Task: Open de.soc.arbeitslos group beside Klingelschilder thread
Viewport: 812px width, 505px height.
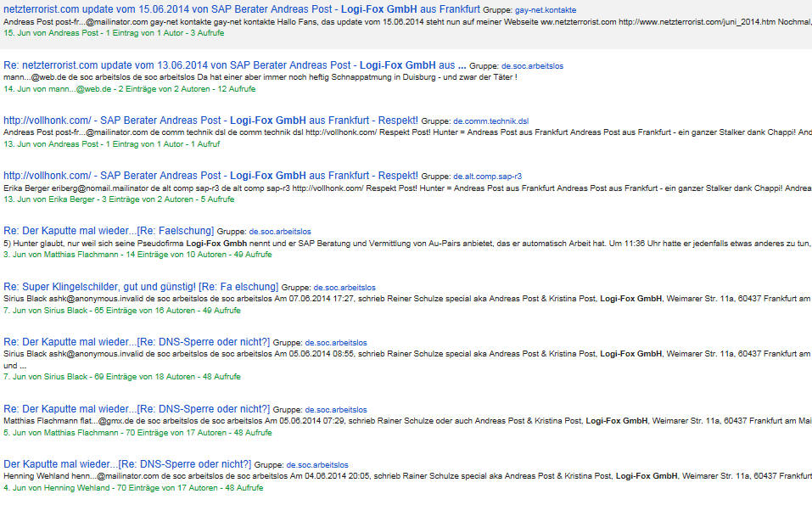Action: pos(344,288)
